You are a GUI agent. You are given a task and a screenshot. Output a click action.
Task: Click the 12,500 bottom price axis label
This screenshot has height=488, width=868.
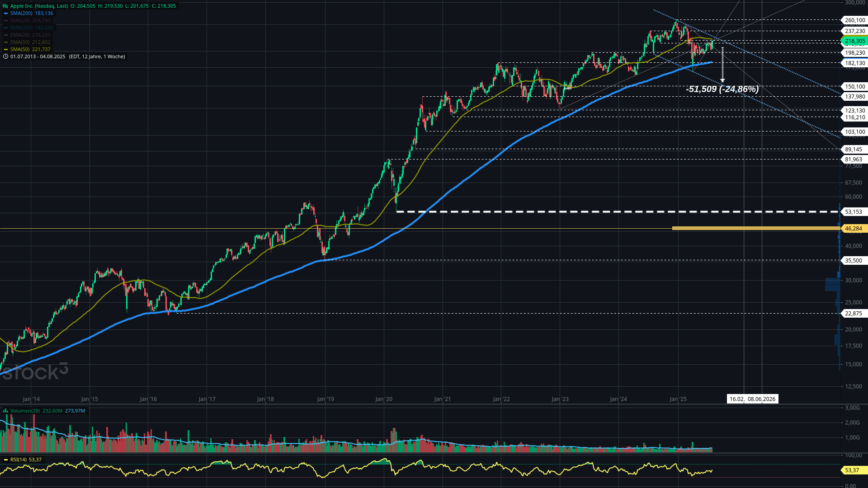854,386
